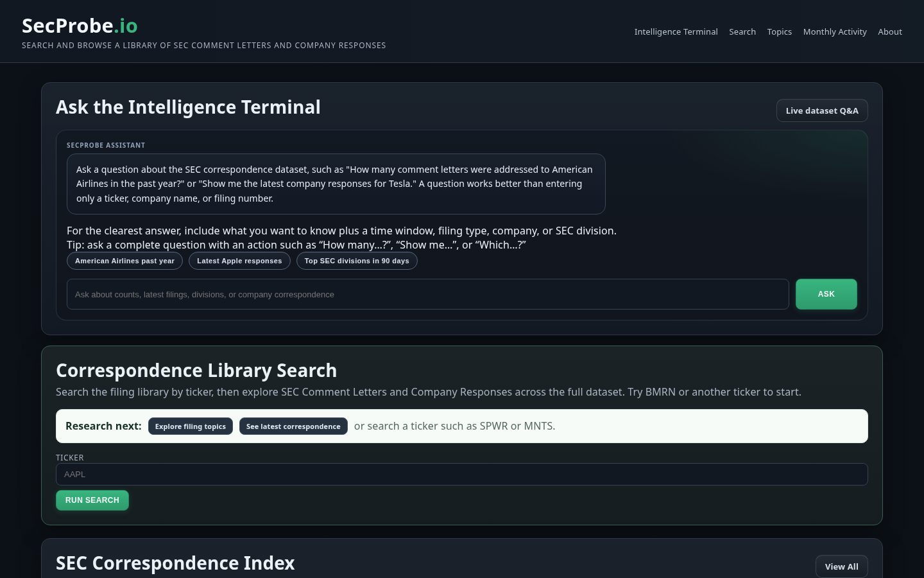The image size is (924, 578).
Task: Click the SEC Correspondence Index heading
Action: (175, 563)
